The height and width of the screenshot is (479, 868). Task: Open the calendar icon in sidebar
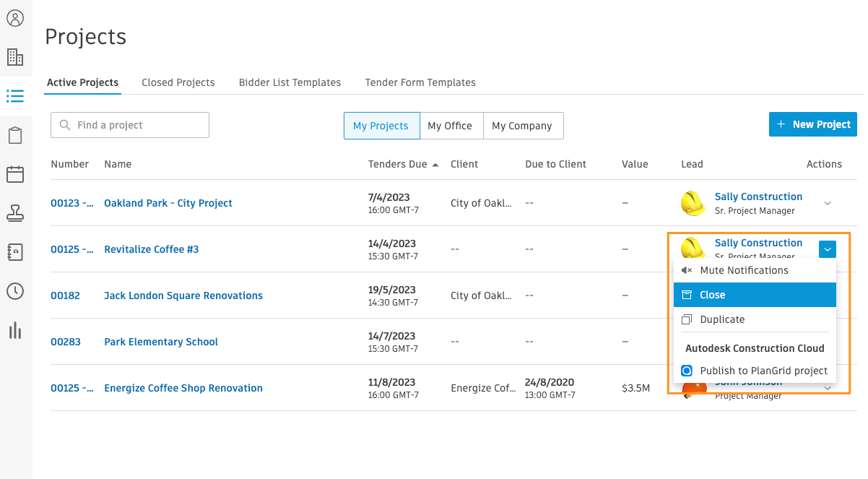pos(15,174)
